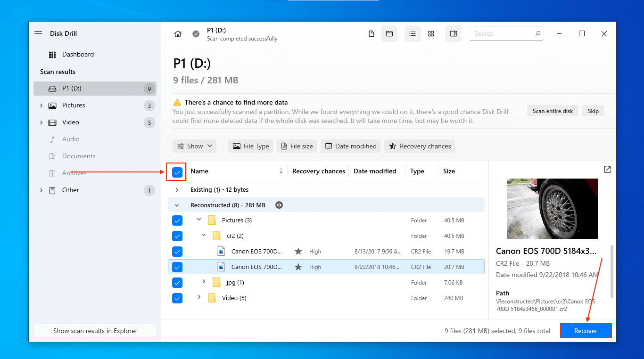Click Show scan results in Explorer
644x359 pixels.
95,331
